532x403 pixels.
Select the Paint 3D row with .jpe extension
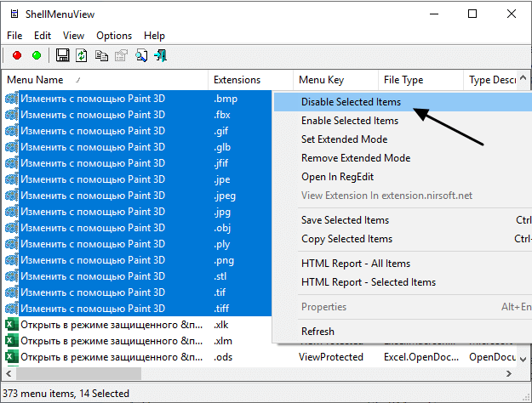pos(139,179)
